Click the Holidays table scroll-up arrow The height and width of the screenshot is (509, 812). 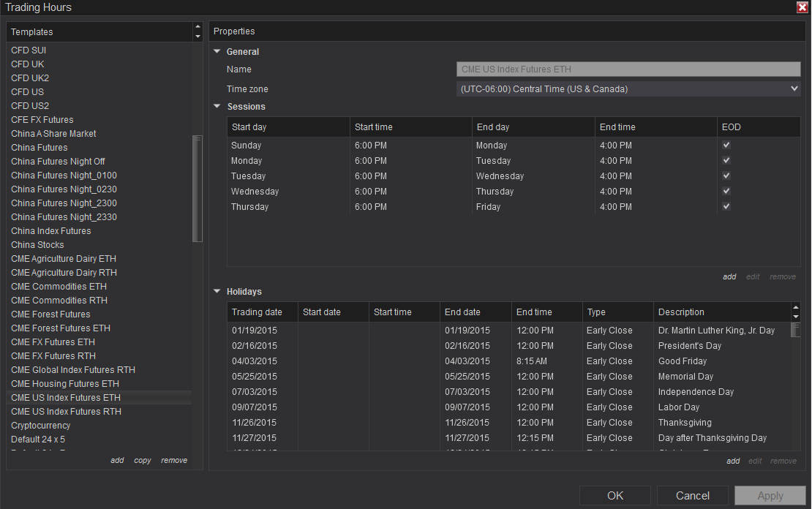(x=796, y=308)
